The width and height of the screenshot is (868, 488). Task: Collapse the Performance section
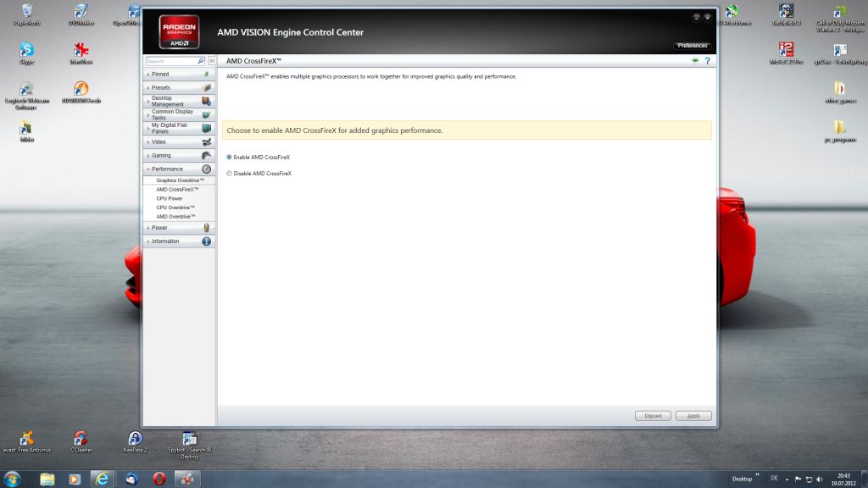179,169
